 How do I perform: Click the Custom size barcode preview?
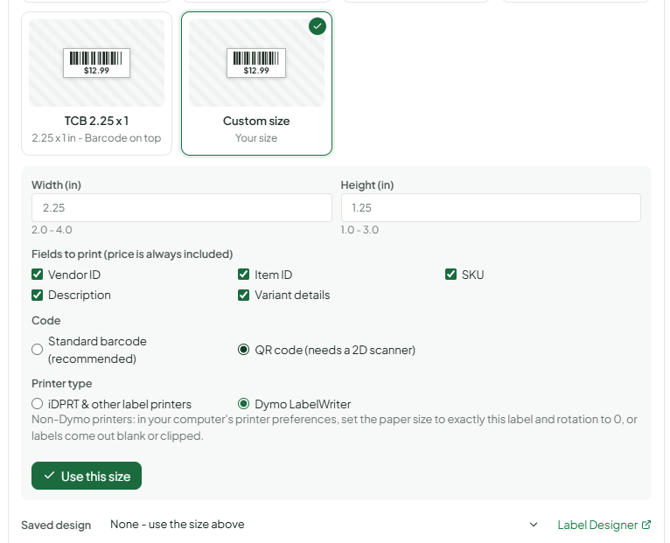[x=256, y=63]
